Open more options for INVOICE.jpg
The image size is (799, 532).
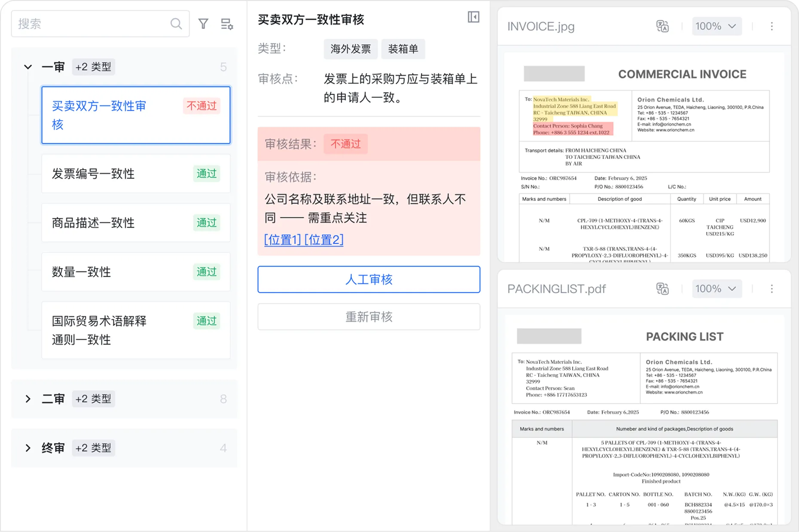[x=772, y=26]
